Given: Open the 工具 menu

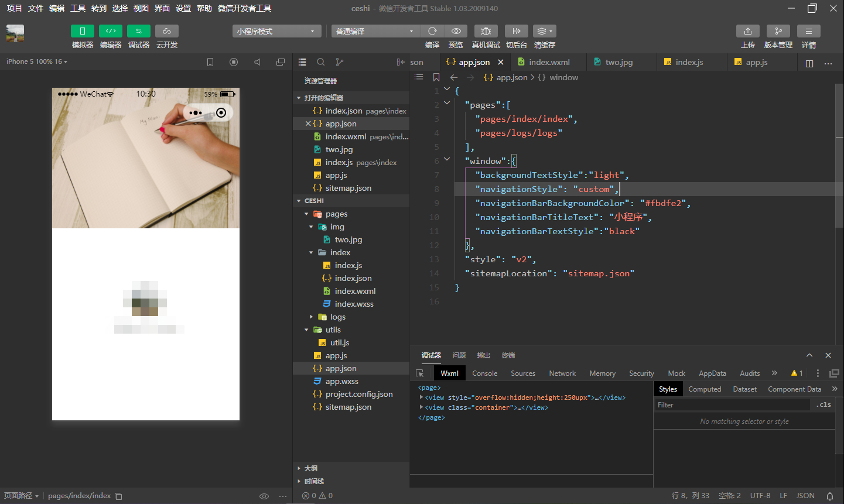Looking at the screenshot, I should point(78,8).
